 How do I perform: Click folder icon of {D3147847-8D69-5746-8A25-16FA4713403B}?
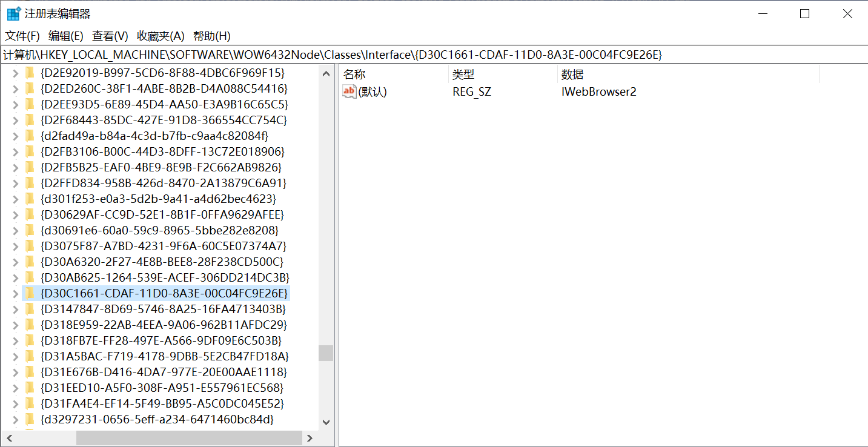[29, 309]
